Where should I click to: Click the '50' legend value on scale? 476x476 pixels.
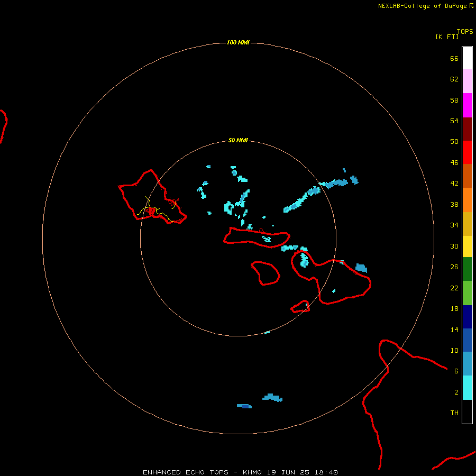pos(454,141)
